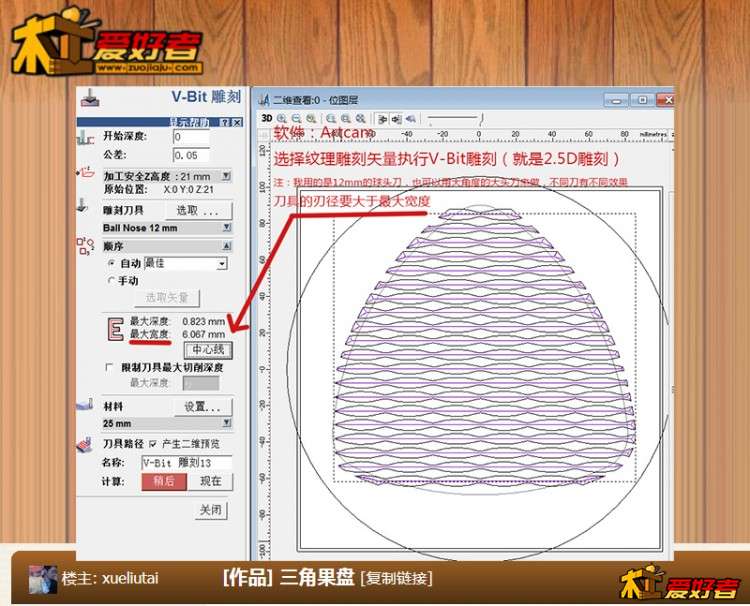The height and width of the screenshot is (606, 750).
Task: Click 选取 button for engraving tool
Action: tap(198, 210)
